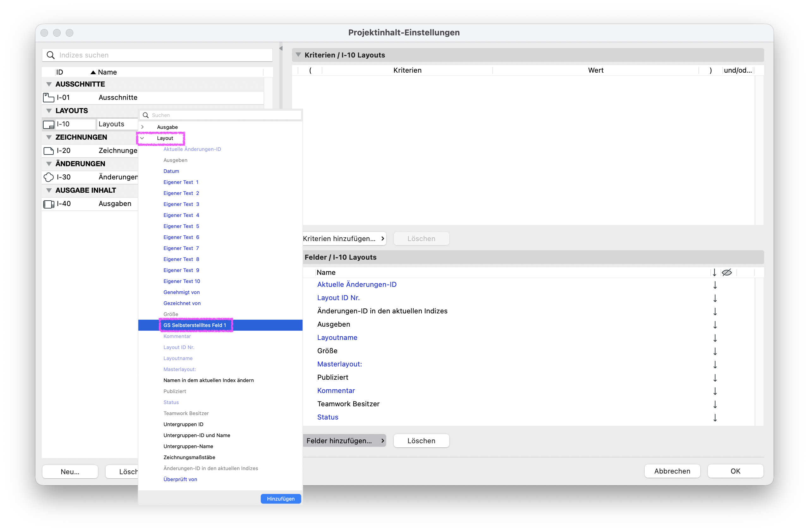Open the Felder hinzufügen... dropdown
Screen dimensions: 809x532
pyautogui.click(x=344, y=441)
